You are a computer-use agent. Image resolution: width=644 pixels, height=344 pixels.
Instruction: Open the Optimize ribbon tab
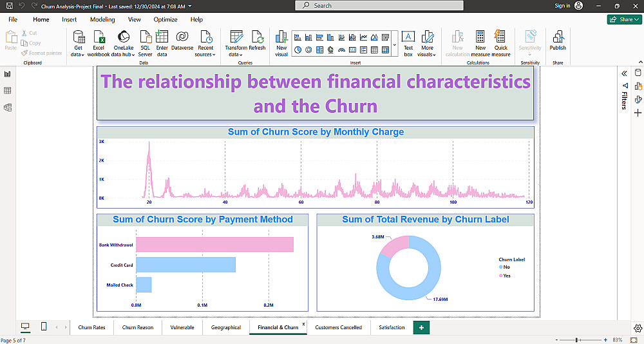(165, 19)
